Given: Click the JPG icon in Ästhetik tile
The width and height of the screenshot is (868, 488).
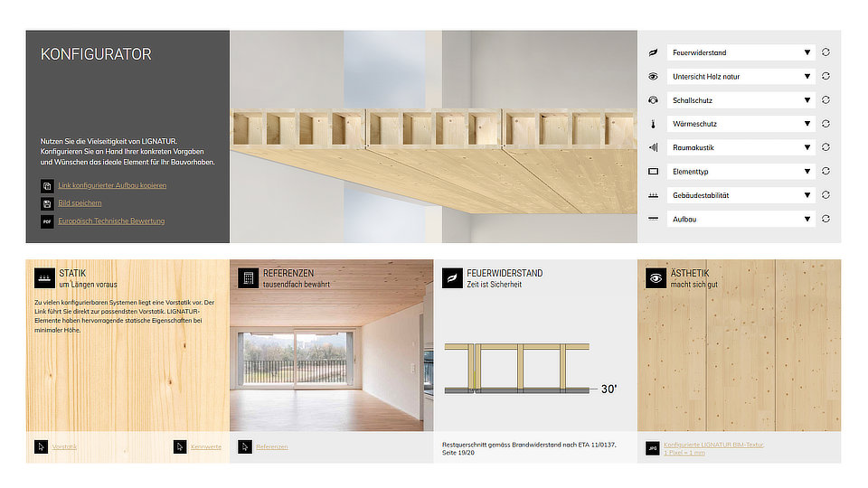Looking at the screenshot, I should click(x=653, y=447).
